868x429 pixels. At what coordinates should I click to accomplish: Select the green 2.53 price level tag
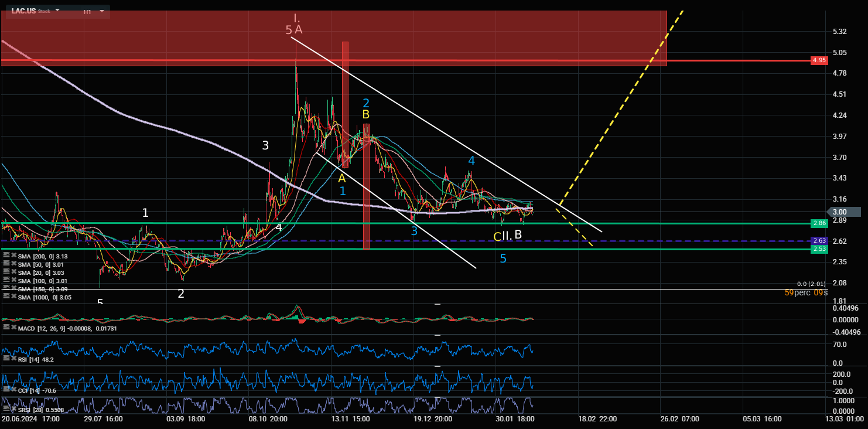pos(819,250)
